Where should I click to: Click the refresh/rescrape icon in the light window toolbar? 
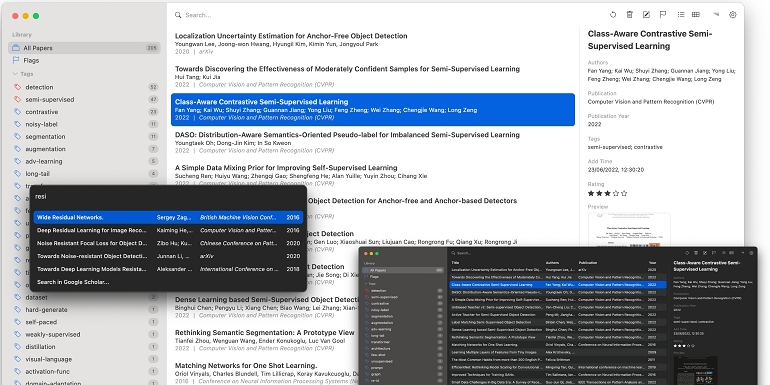613,15
